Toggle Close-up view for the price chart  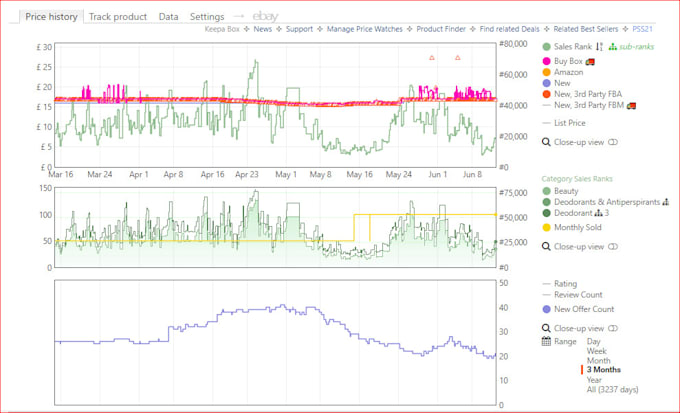click(x=613, y=142)
